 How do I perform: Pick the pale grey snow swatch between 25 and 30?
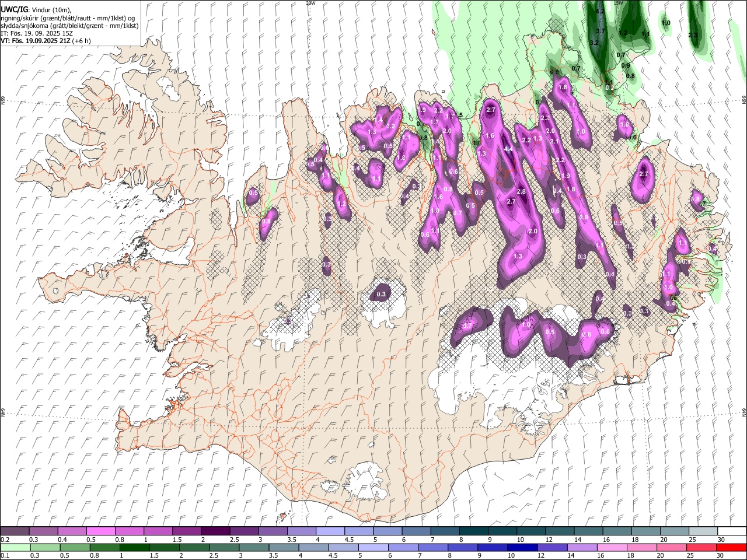703,531
